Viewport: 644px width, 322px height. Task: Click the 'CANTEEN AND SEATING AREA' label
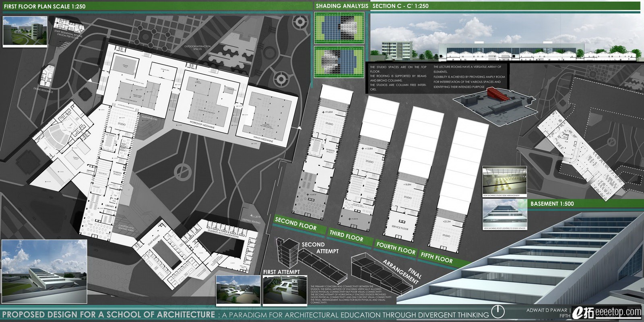point(126,228)
